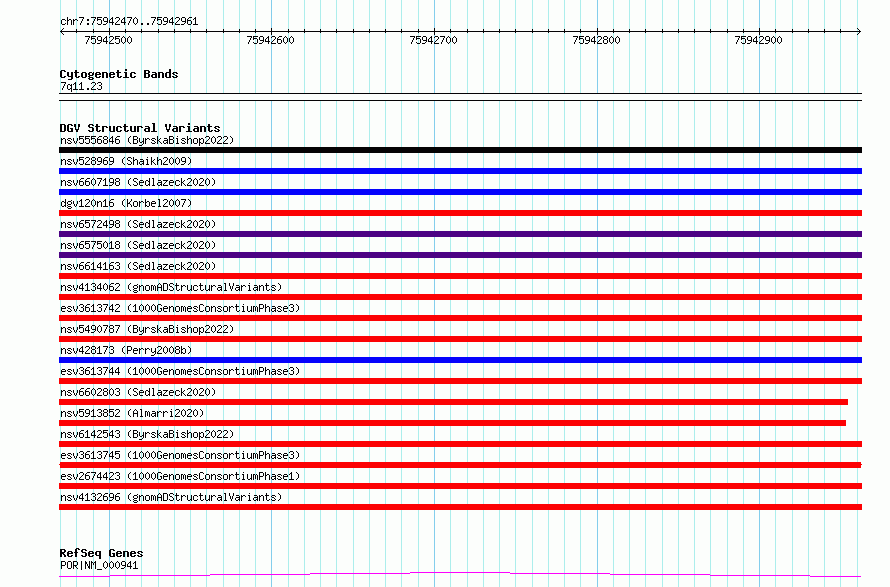Click the red bar under esv2674423
Image resolution: width=890 pixels, height=587 pixels.
(x=460, y=486)
